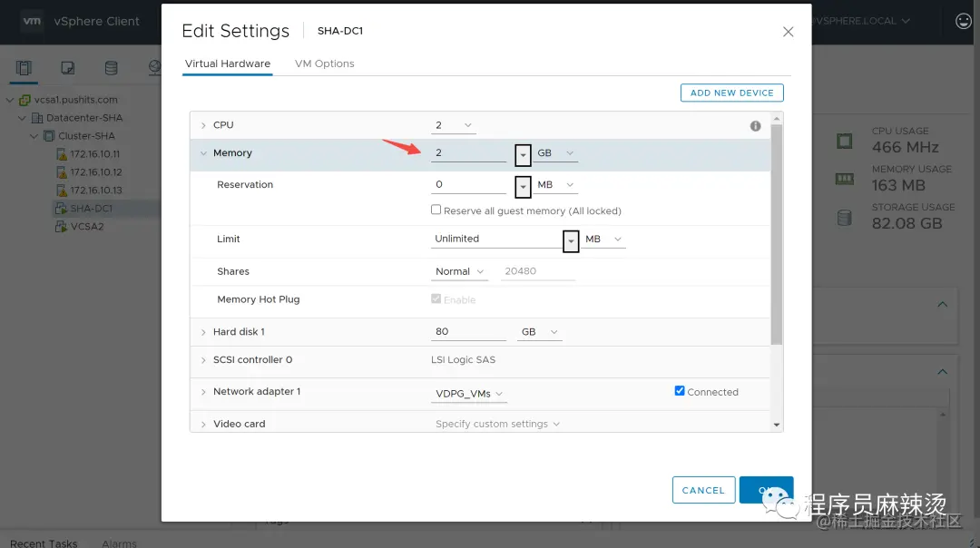Expand the Video card row
Screen dimensions: 980x548
click(x=203, y=425)
